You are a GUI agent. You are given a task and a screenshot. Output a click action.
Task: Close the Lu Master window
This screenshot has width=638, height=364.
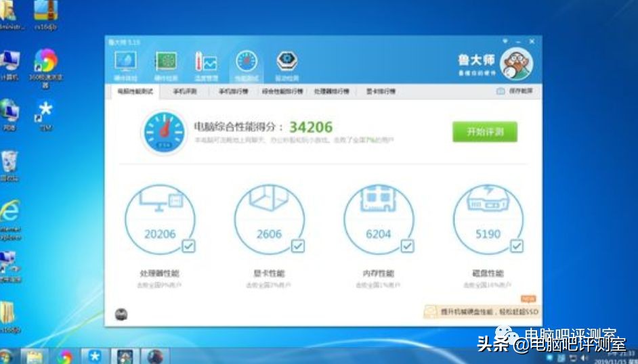coord(532,41)
